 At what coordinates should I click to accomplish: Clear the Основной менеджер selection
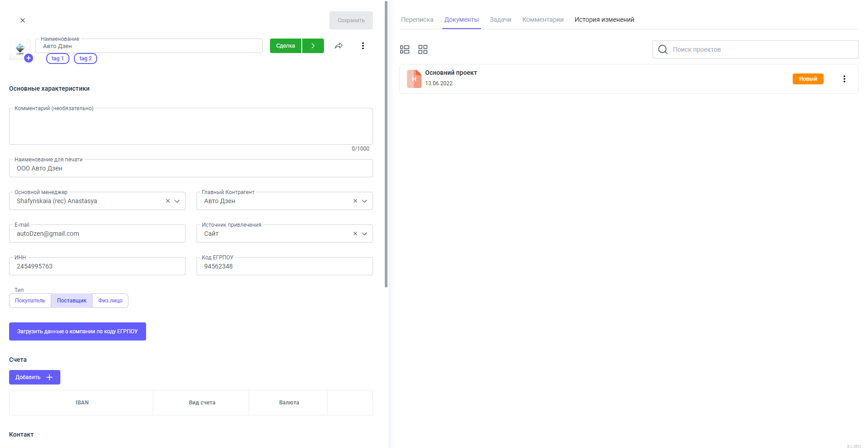(168, 201)
